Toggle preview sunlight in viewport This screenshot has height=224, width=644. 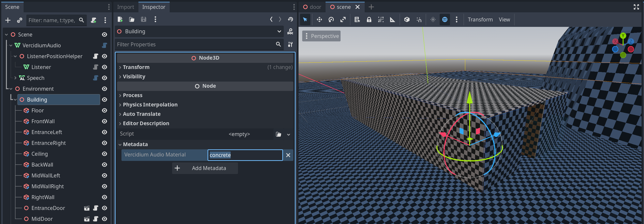[x=433, y=19]
